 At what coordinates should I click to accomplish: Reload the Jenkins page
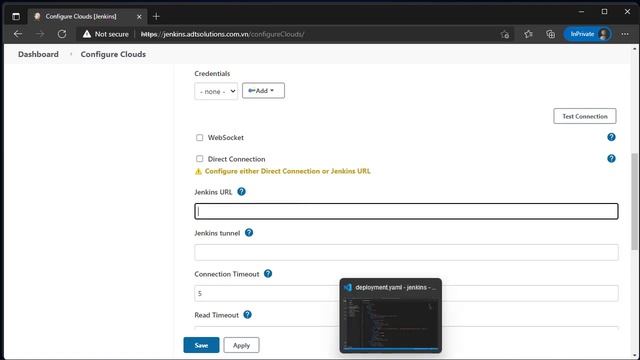point(62,34)
